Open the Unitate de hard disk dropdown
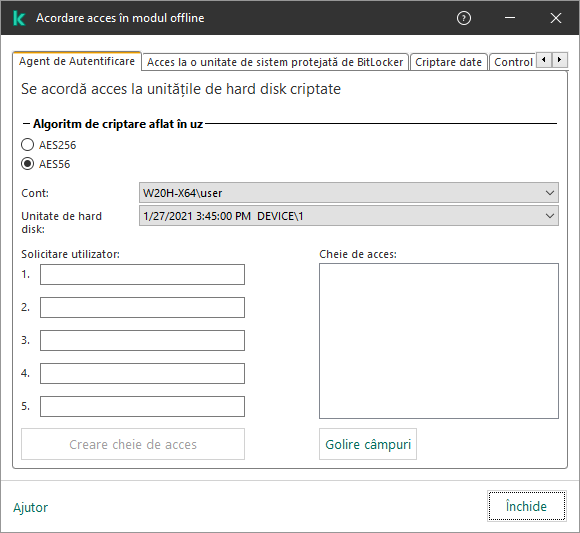The height and width of the screenshot is (533, 580). coord(349,216)
